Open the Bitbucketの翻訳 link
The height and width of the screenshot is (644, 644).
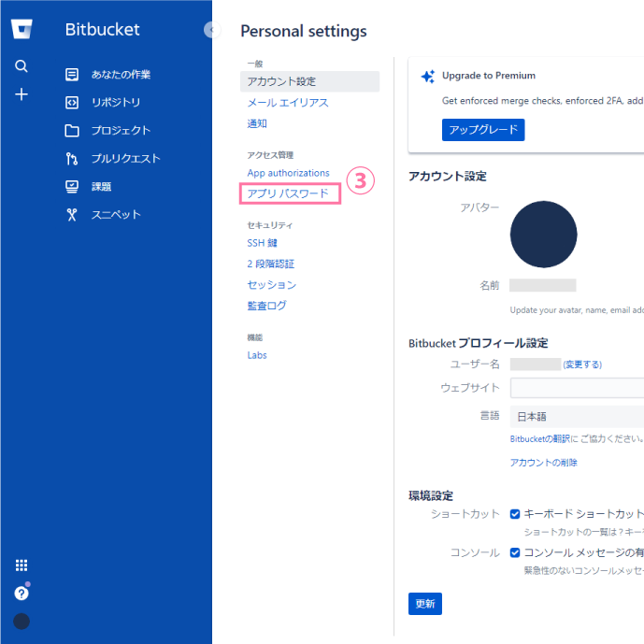click(539, 439)
